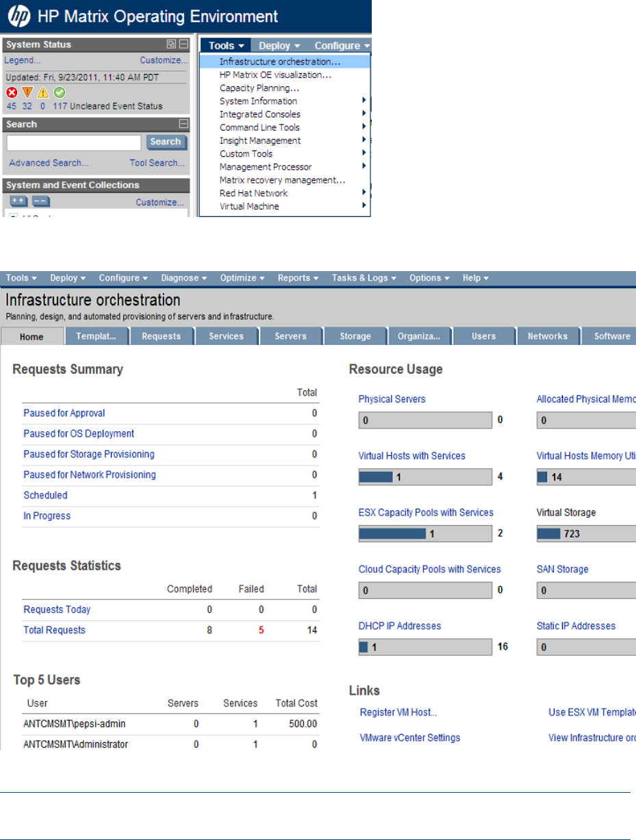Minimize the Search panel
The height and width of the screenshot is (840, 636).
(x=183, y=125)
